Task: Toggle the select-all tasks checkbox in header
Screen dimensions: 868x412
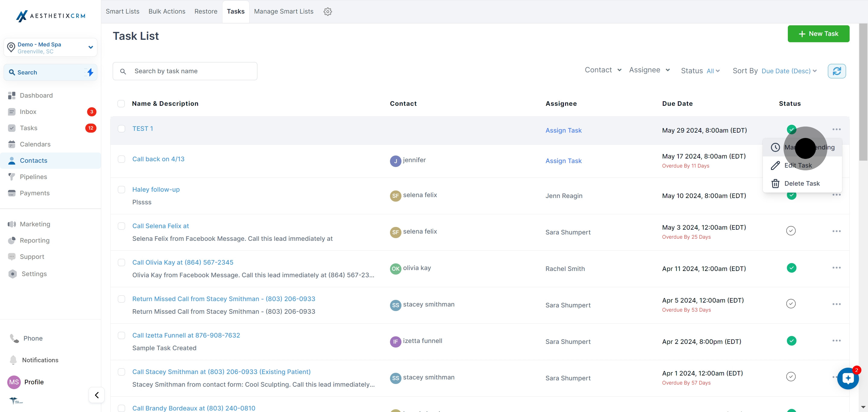Action: tap(121, 104)
